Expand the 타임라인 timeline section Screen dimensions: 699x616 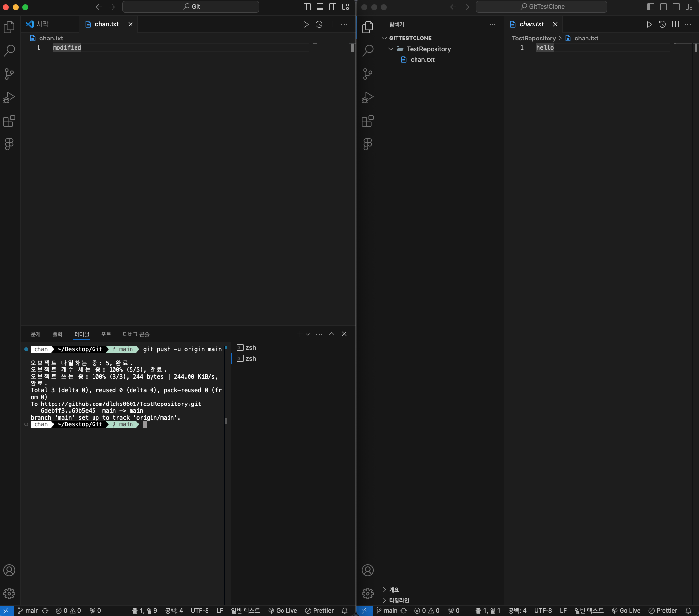pyautogui.click(x=441, y=600)
